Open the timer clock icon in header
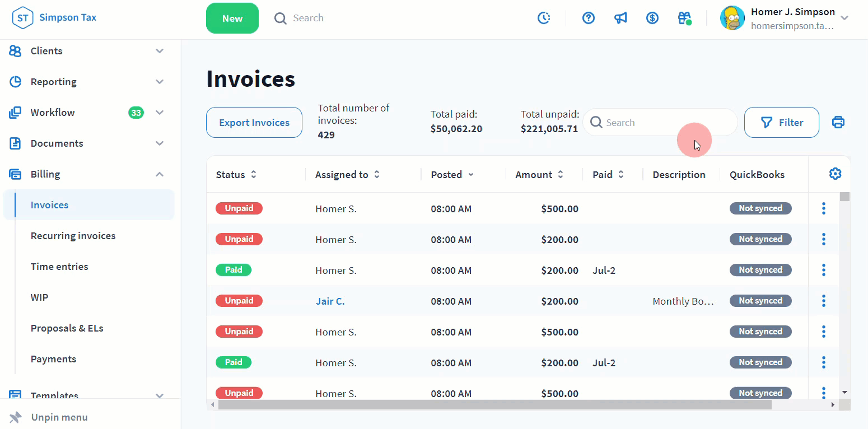 coord(544,18)
